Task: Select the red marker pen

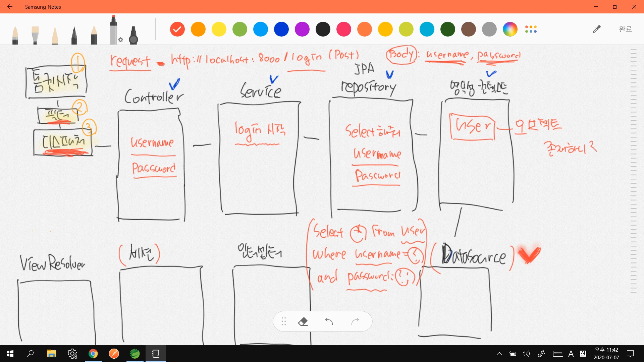Action: click(113, 30)
